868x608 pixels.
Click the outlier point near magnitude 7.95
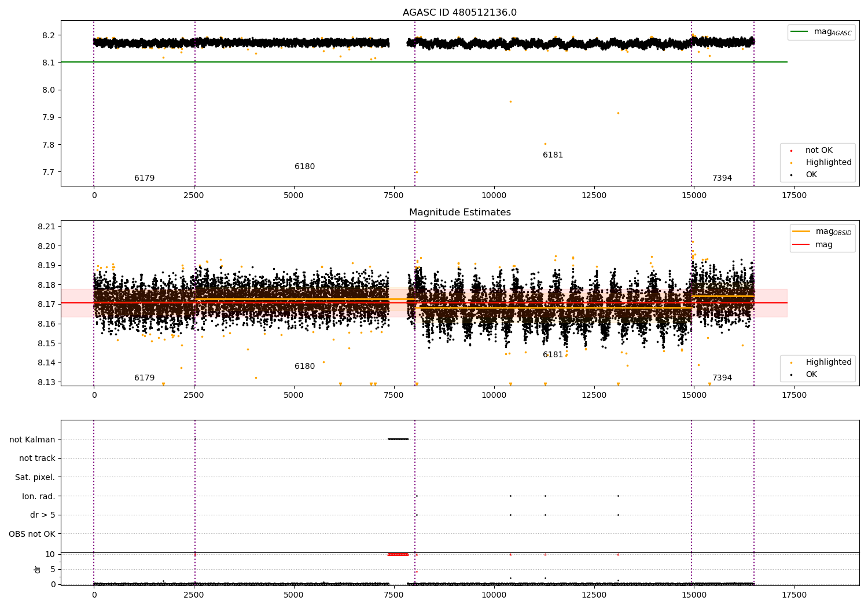click(510, 101)
